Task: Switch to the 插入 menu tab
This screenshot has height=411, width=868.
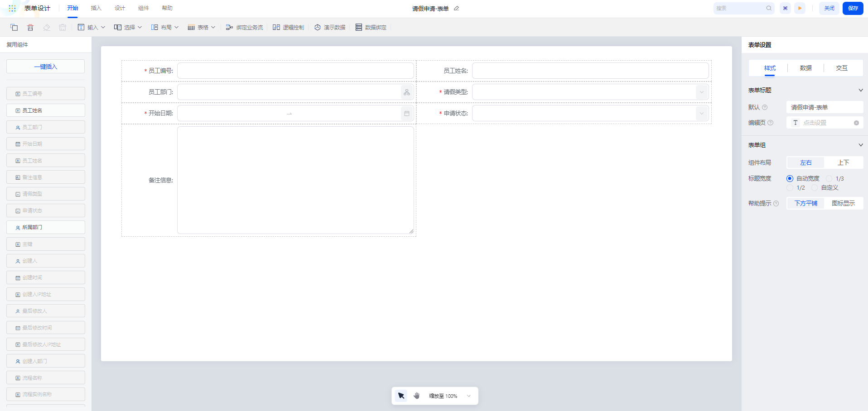Action: 96,8
